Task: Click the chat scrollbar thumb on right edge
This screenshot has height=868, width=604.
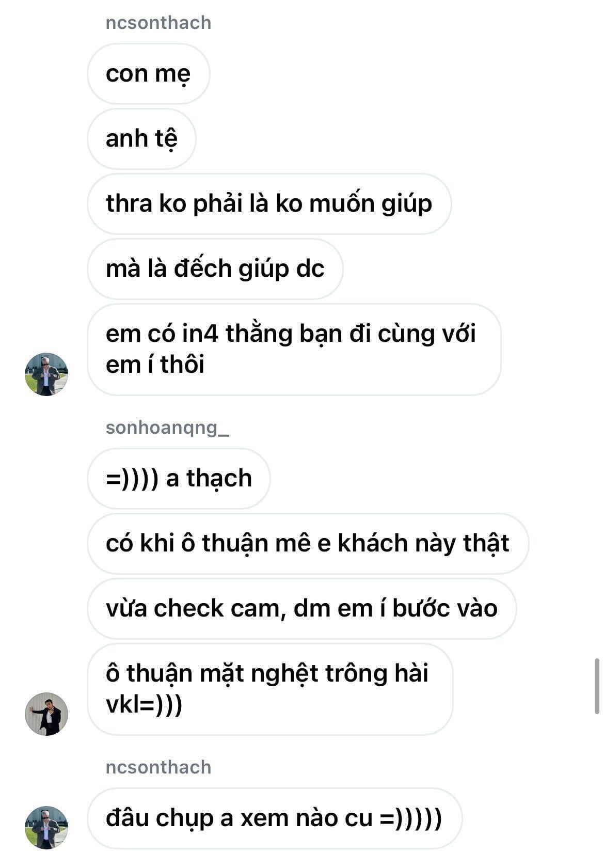Action: click(x=597, y=686)
